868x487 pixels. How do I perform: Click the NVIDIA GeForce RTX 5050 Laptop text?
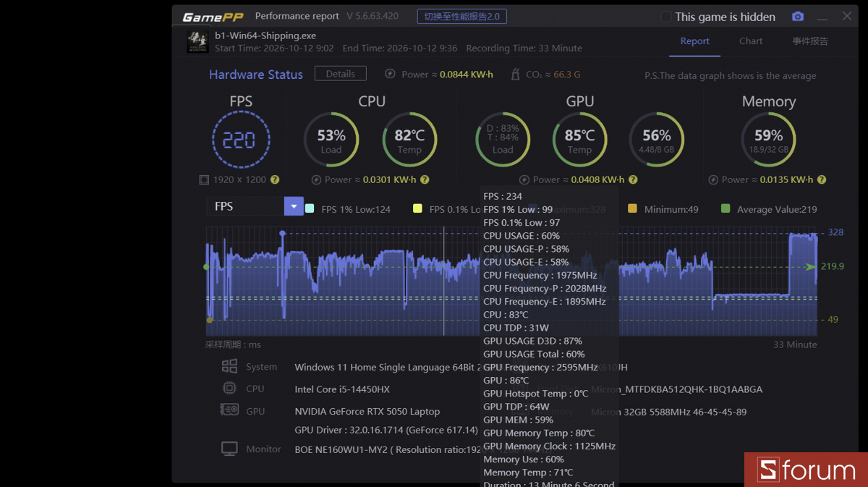(367, 411)
